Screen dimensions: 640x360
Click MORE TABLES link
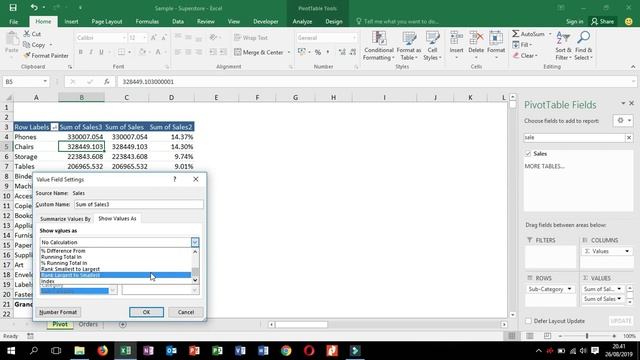pos(544,166)
